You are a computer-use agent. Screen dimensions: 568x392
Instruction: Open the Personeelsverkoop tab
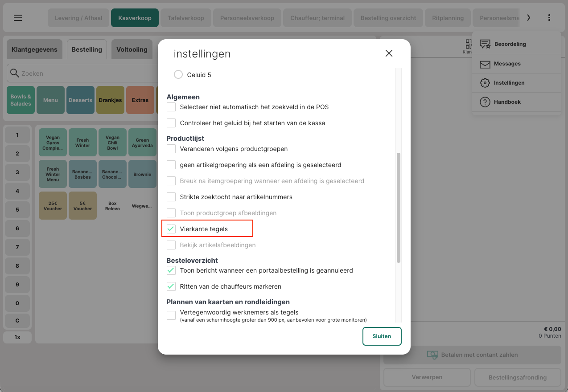click(x=247, y=18)
